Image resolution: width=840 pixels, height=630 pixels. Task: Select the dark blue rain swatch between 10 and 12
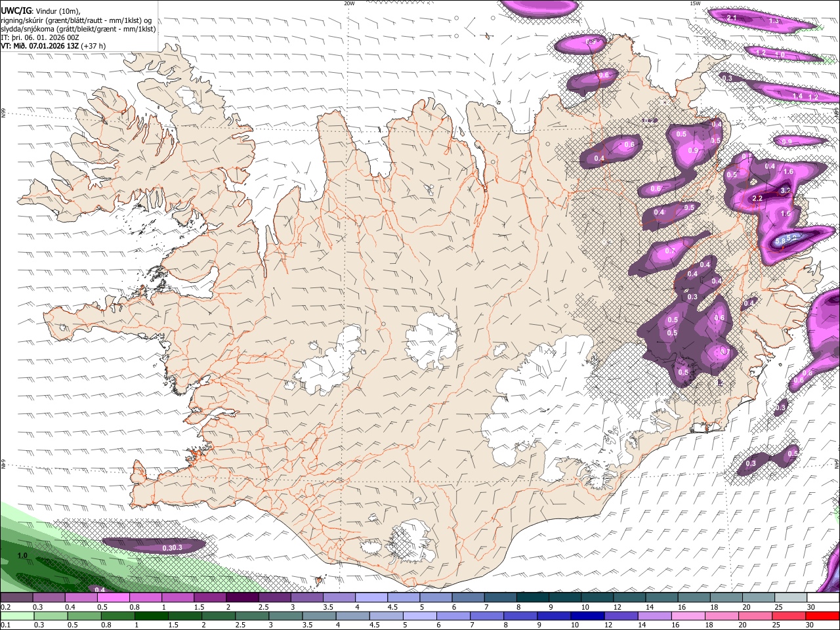pyautogui.click(x=588, y=616)
